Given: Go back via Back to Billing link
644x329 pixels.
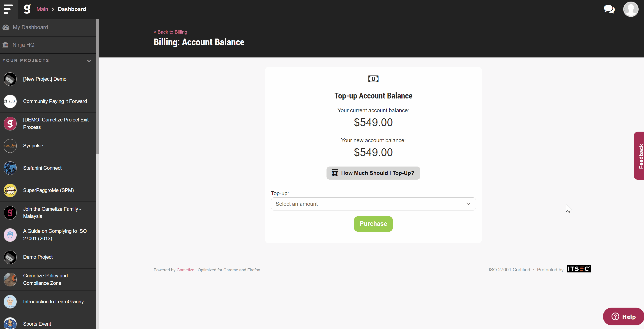Looking at the screenshot, I should tap(170, 32).
